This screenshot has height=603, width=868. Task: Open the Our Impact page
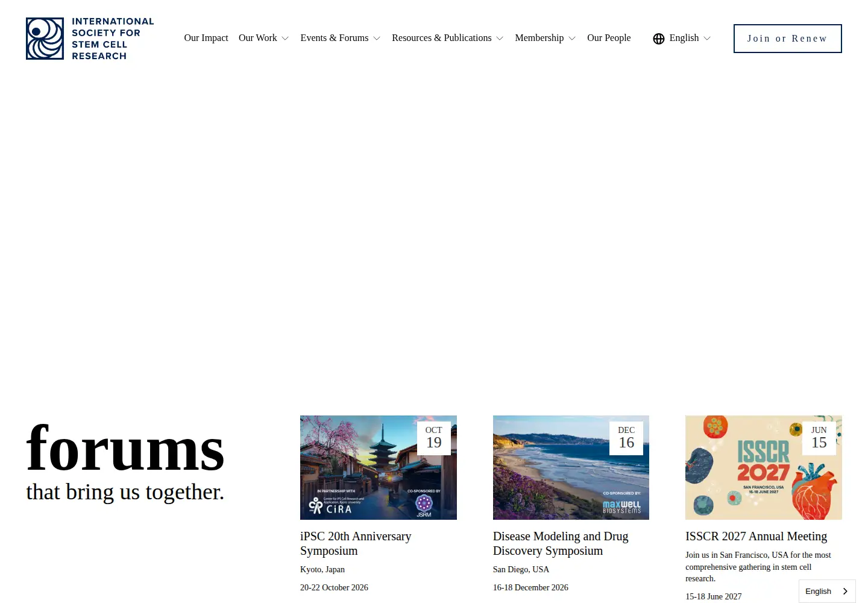coord(206,38)
